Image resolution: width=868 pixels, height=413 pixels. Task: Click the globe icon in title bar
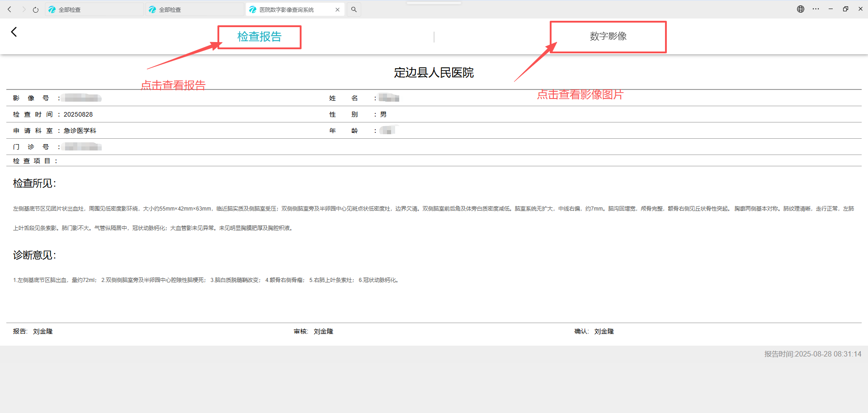pyautogui.click(x=801, y=9)
